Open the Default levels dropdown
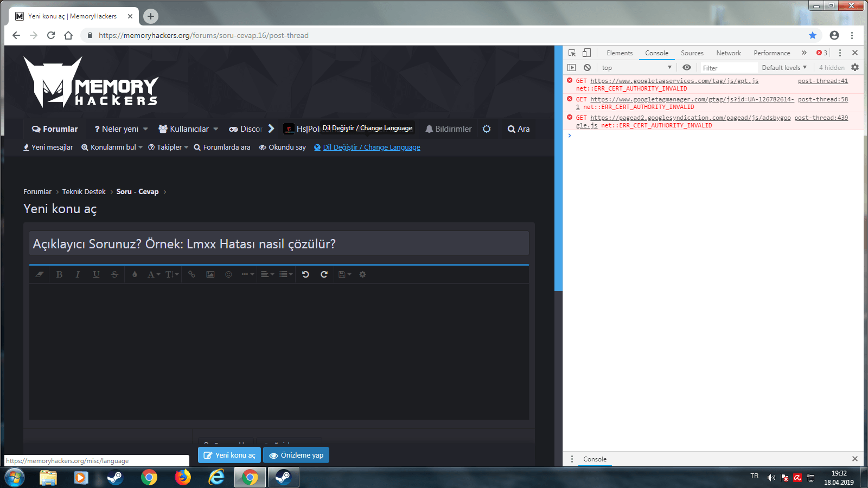 pyautogui.click(x=784, y=68)
